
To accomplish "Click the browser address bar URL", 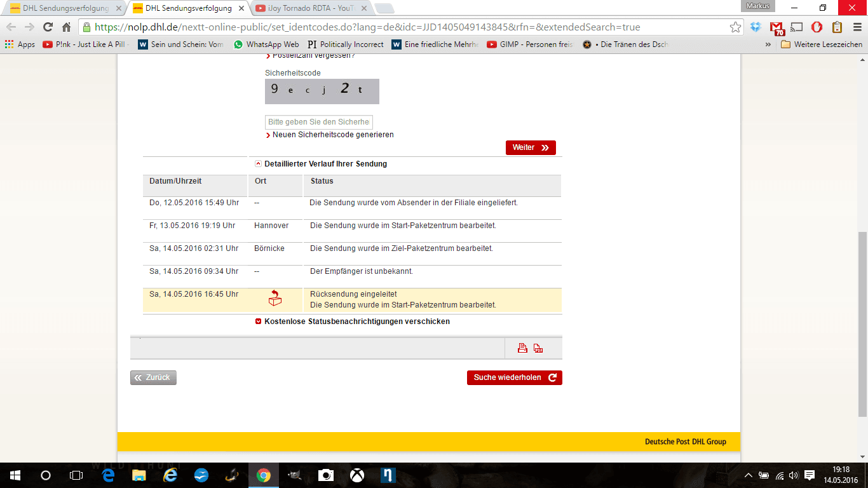I will 367,27.
